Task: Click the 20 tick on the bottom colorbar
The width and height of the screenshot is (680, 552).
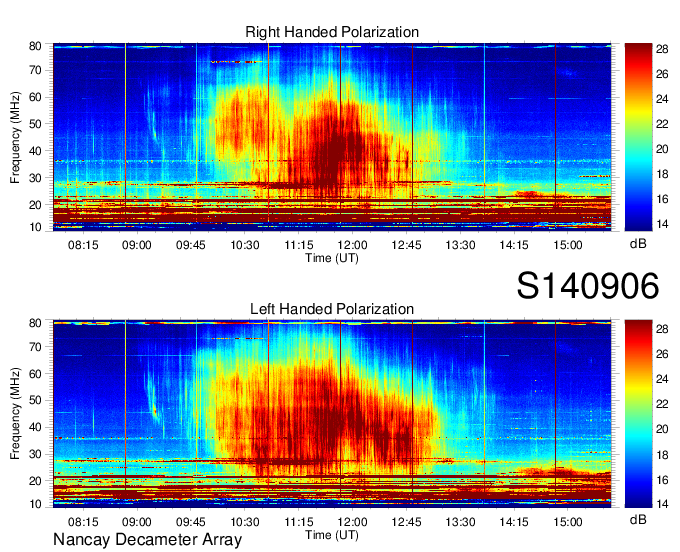Action: pyautogui.click(x=662, y=429)
